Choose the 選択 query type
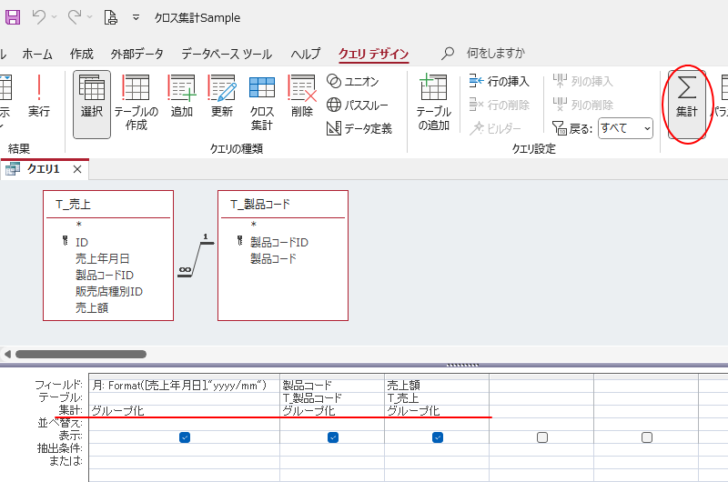This screenshot has width=728, height=482. 92,104
